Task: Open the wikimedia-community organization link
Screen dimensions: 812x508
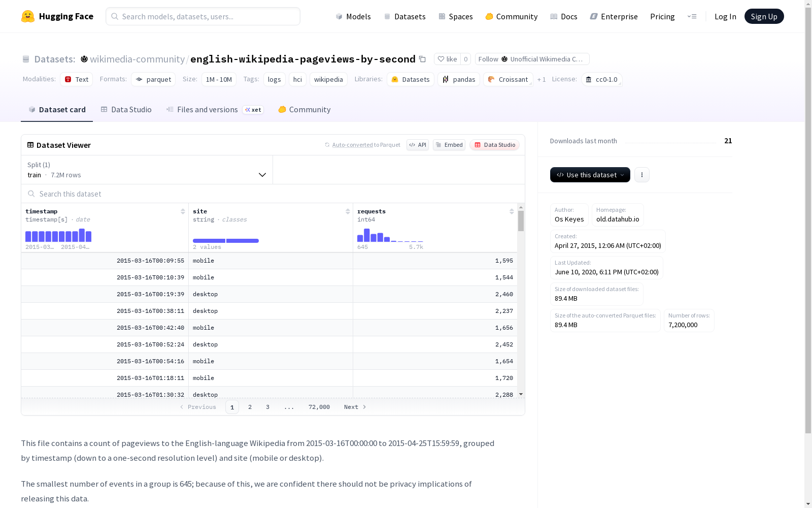Action: click(137, 59)
